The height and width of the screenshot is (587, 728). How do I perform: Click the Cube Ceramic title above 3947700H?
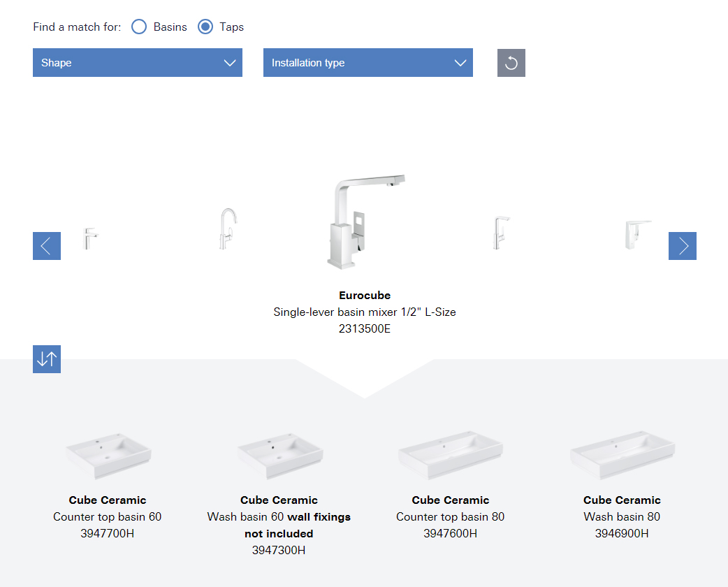[108, 500]
